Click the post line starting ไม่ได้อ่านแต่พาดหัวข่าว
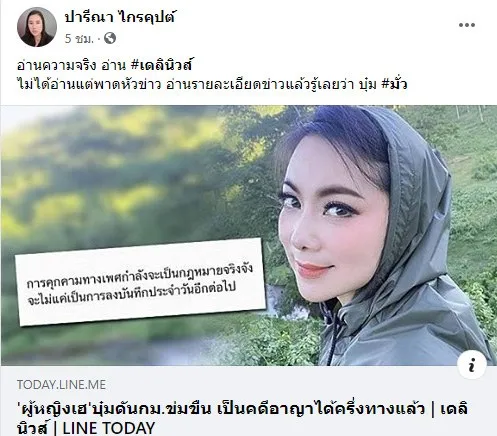Image resolution: width=497 pixels, height=436 pixels. (x=212, y=84)
